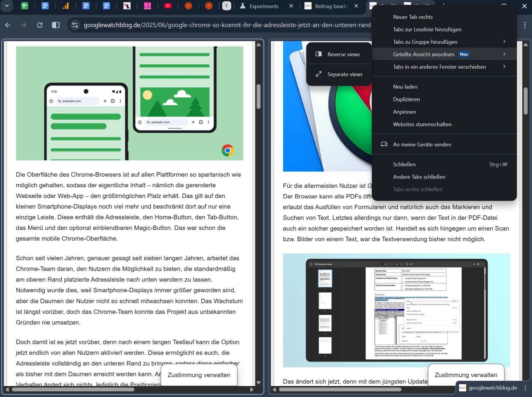Click the back navigation arrow
Screen dimensions: 532x397
tap(8, 25)
